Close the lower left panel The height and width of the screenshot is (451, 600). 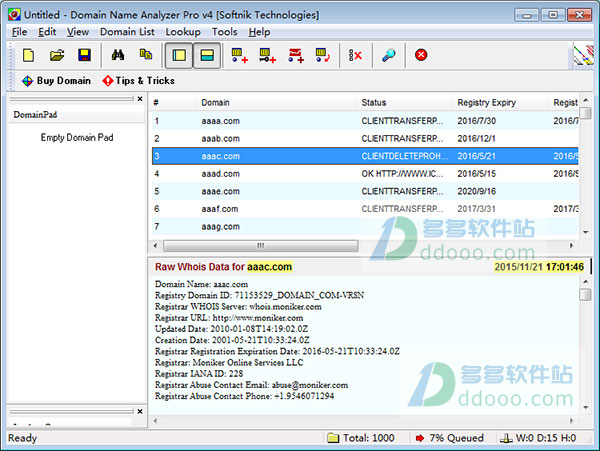pyautogui.click(x=140, y=411)
